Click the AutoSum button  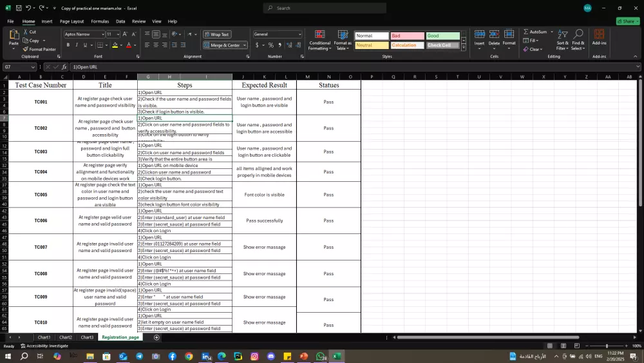[535, 32]
